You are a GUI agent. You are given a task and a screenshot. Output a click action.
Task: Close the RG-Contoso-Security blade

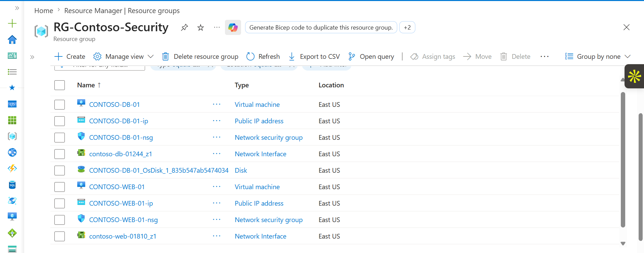click(627, 27)
